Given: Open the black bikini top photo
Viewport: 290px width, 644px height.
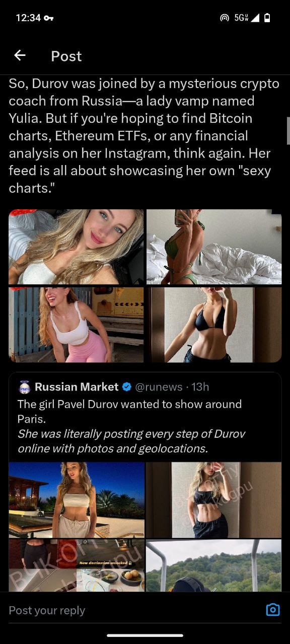Looking at the screenshot, I should click(x=214, y=325).
